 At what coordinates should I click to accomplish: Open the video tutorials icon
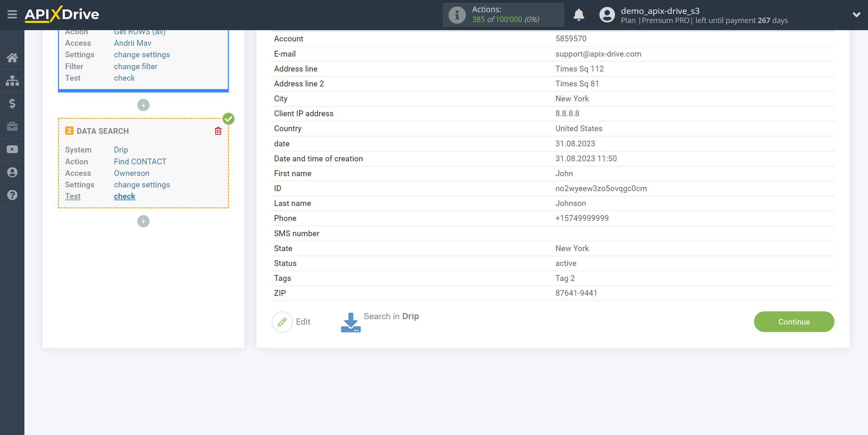[x=12, y=149]
